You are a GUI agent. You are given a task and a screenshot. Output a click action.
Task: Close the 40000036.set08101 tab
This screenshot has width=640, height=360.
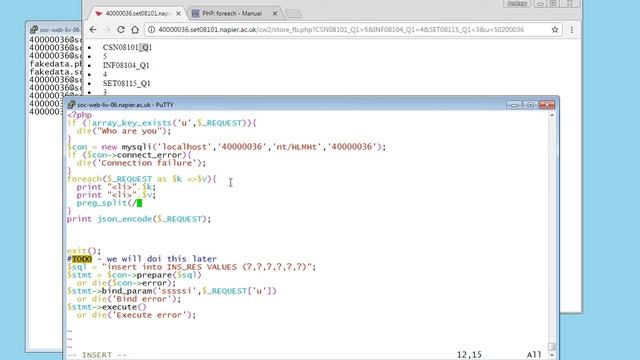(178, 13)
